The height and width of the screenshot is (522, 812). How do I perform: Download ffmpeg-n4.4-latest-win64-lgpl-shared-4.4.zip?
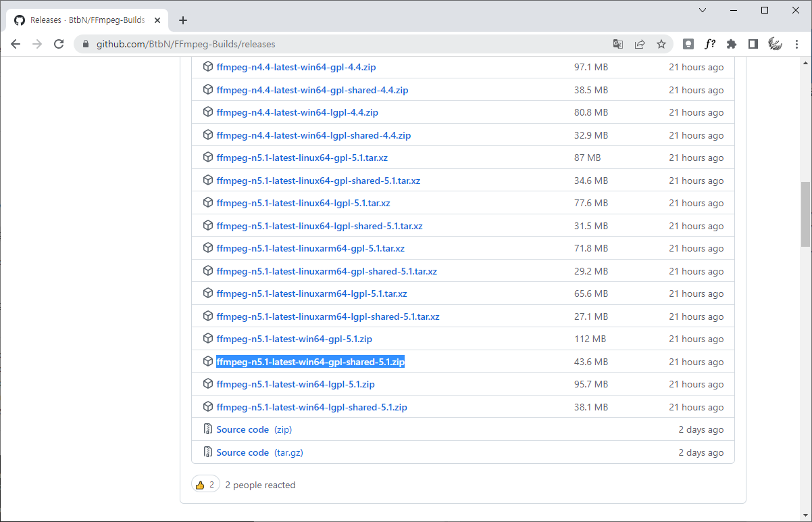(x=313, y=135)
